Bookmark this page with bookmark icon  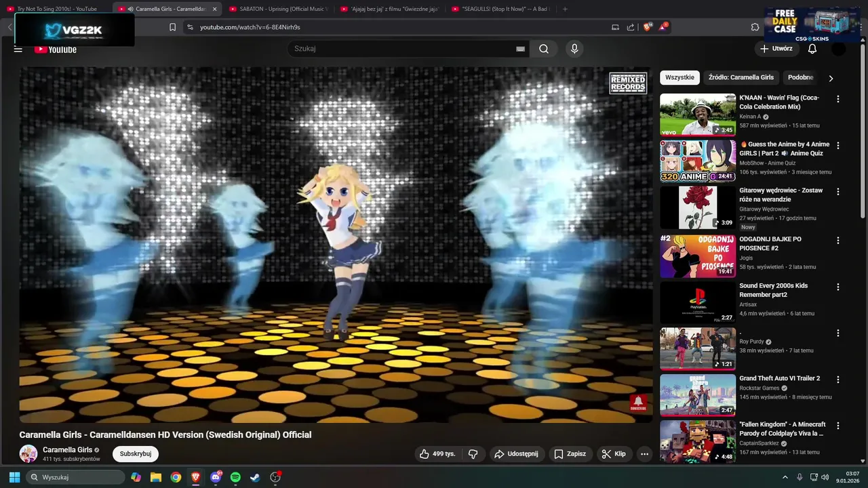click(x=172, y=27)
